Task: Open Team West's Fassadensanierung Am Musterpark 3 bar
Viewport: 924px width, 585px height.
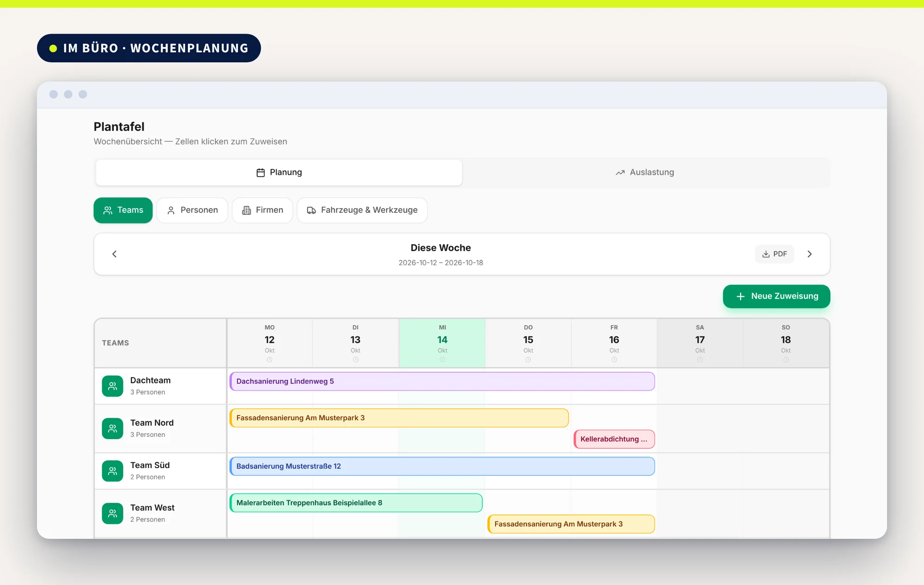Action: point(571,524)
